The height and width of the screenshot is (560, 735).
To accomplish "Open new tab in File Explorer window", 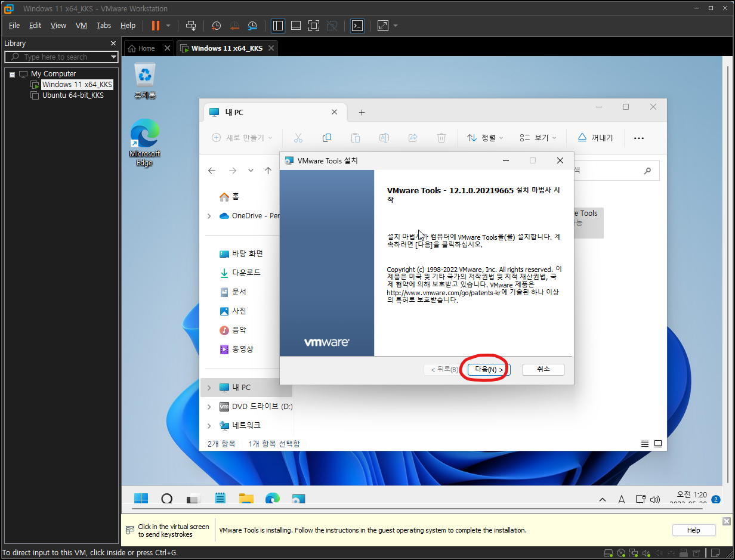I will (362, 113).
